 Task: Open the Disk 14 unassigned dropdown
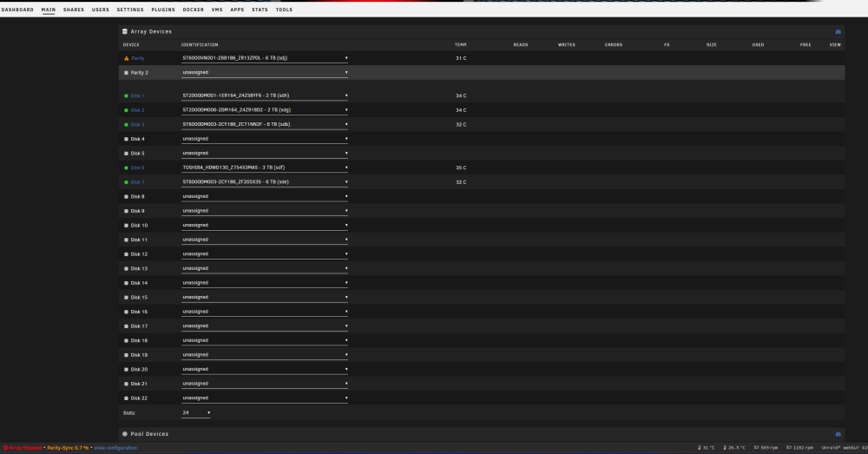click(265, 283)
